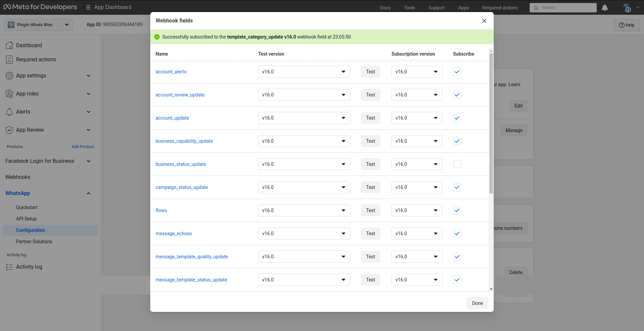Select the Alerts bell icon in sidebar
This screenshot has height=331, width=644.
[x=9, y=112]
